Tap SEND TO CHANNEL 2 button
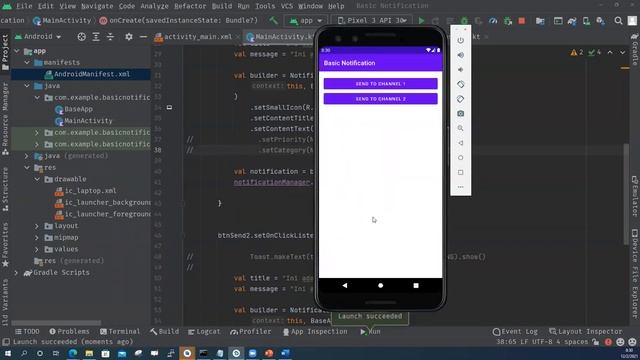Screen dimensions: 640x360 click(x=380, y=99)
